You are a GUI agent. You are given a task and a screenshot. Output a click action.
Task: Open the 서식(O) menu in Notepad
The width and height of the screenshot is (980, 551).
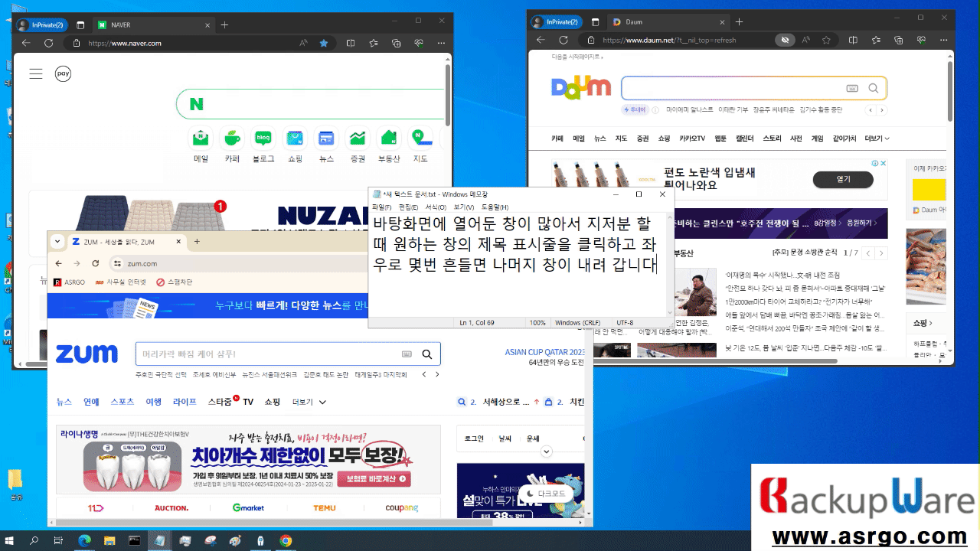point(436,207)
